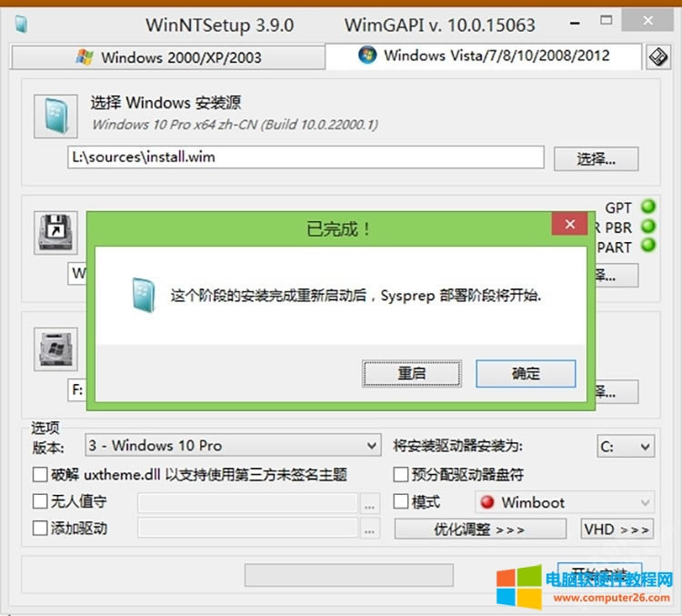Toggle 模式 mode checkbox
Screen dimensions: 682x616
(x=401, y=501)
